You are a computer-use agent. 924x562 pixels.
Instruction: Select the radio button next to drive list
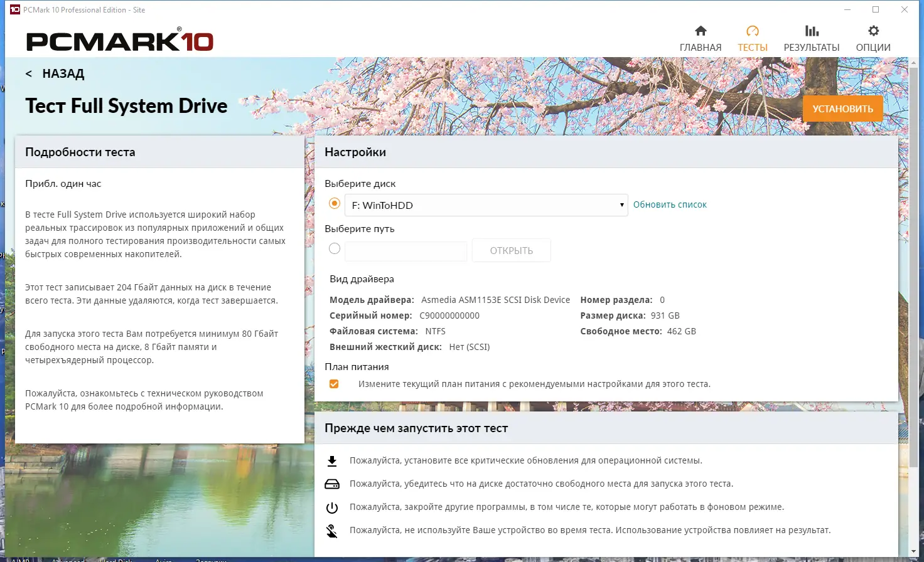click(335, 203)
